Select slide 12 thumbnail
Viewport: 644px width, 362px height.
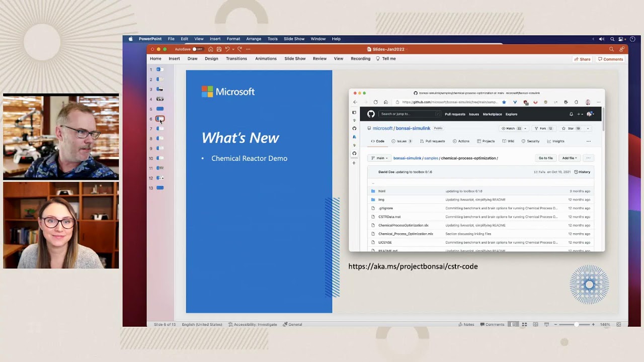point(160,178)
